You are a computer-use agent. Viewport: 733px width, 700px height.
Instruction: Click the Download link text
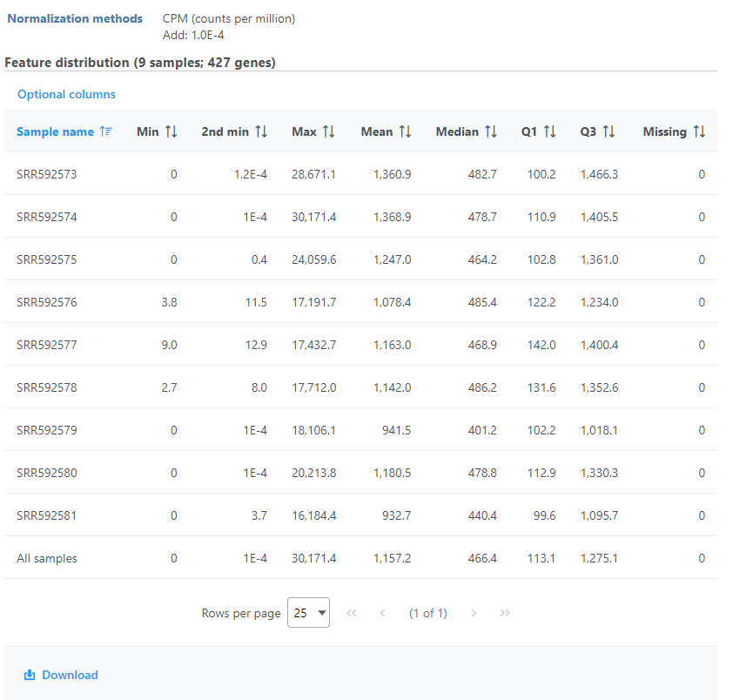[71, 675]
